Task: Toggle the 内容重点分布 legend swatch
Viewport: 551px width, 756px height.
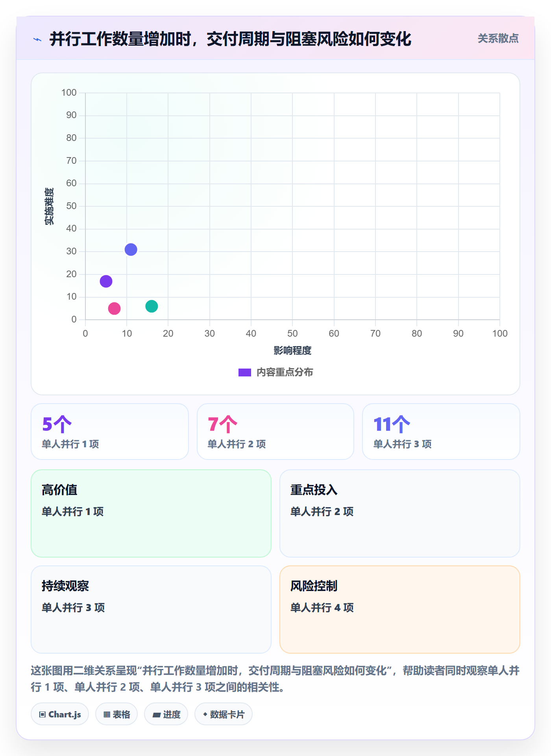Action: point(245,372)
